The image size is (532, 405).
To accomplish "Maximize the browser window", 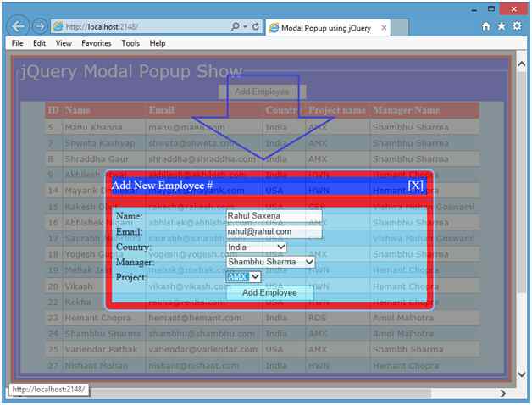I will coord(491,8).
